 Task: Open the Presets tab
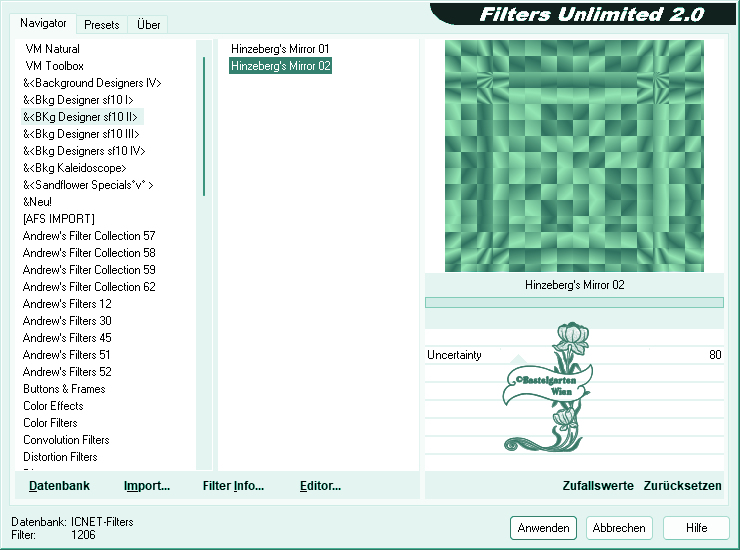click(x=101, y=25)
